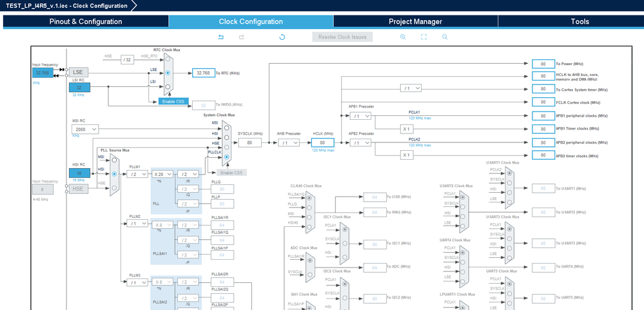Click the undo arrow icon
The width and height of the screenshot is (644, 310).
click(x=221, y=37)
